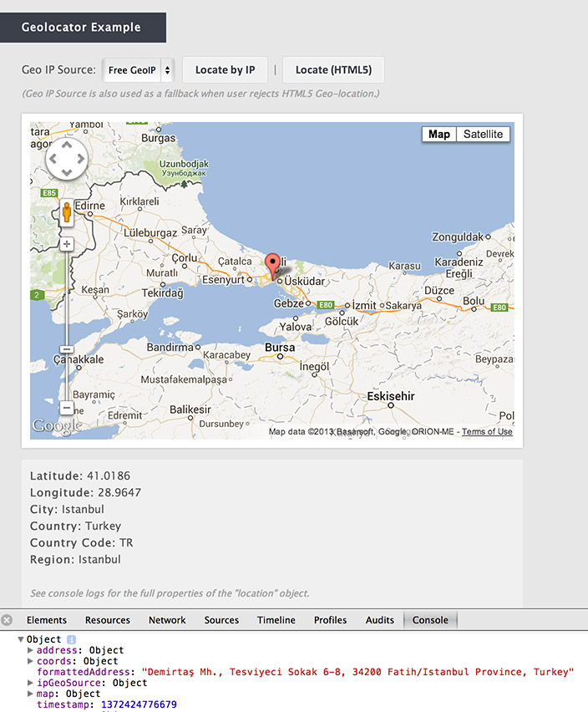Open the Elements tab
Screen dimensions: 588x712
point(46,620)
